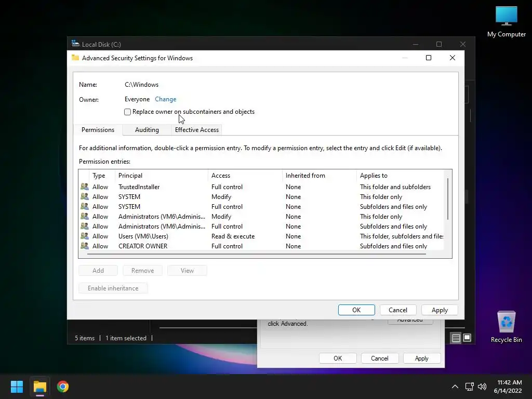532x399 pixels.
Task: Select Administrators entry with Full control
Action: 261,226
